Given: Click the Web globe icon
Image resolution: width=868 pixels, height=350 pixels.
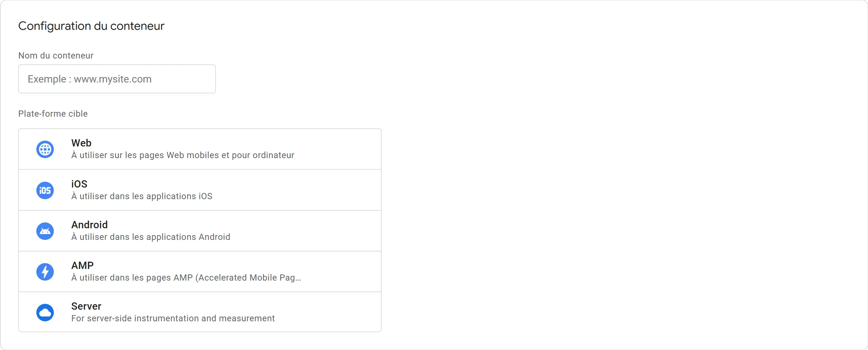Looking at the screenshot, I should pyautogui.click(x=45, y=149).
